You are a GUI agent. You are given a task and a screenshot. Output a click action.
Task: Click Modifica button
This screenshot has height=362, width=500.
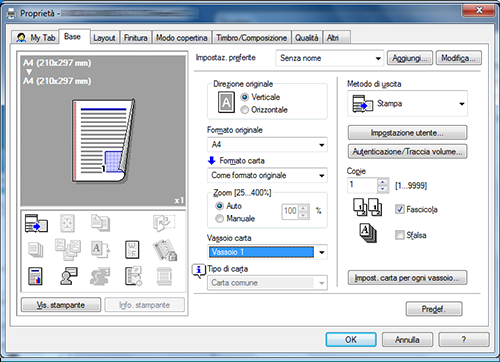(x=459, y=58)
